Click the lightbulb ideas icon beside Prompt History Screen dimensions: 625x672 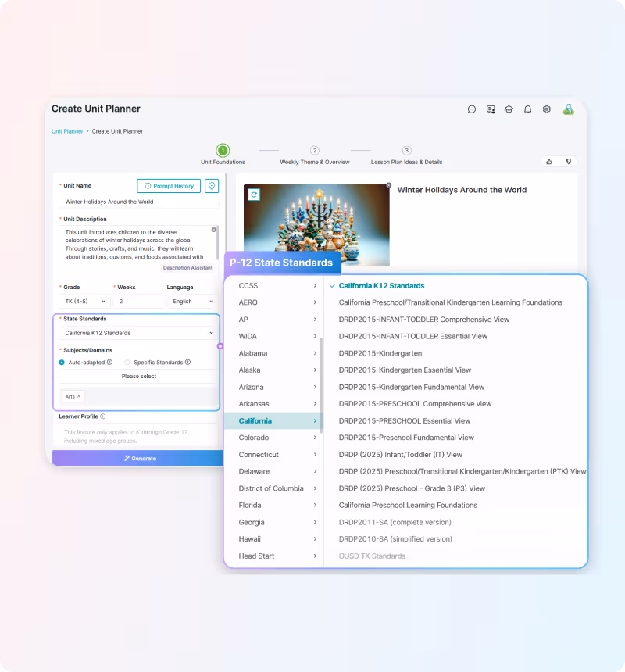(x=212, y=186)
